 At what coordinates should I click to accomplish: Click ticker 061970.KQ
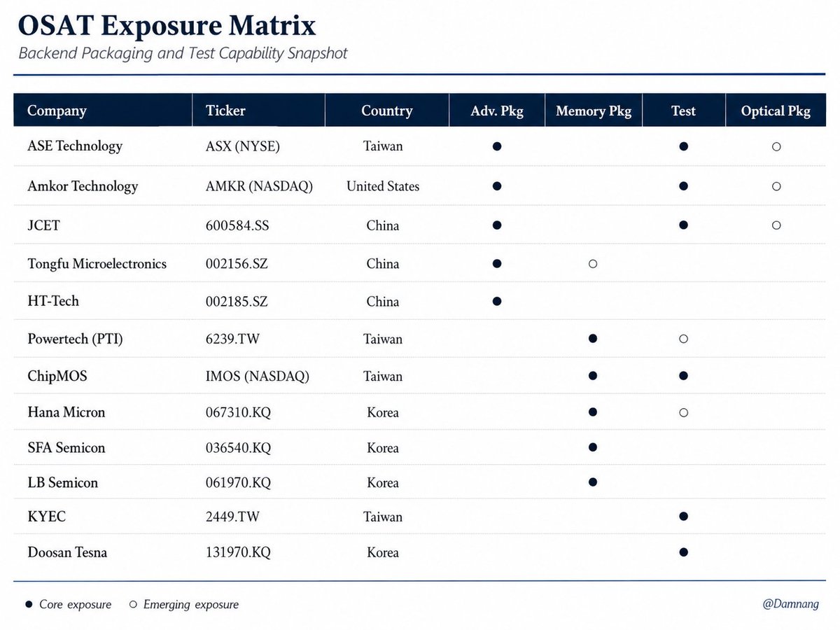pyautogui.click(x=238, y=483)
